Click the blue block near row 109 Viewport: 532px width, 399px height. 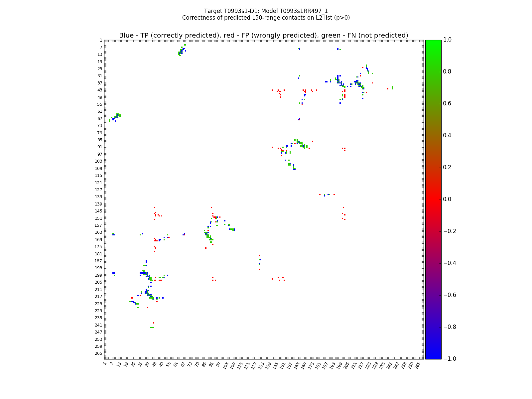(294, 169)
